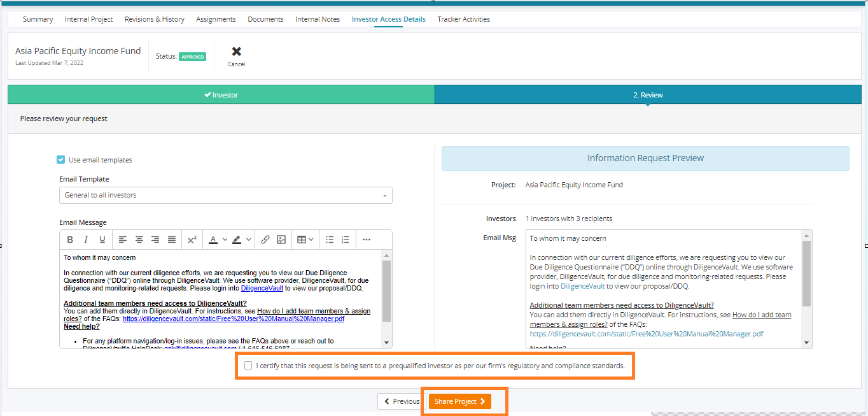
Task: Click the preview scrollbar down arrow
Action: pos(807,343)
